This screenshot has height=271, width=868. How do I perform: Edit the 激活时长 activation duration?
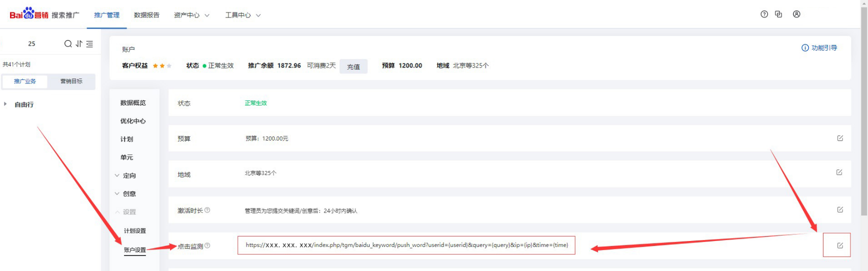tap(840, 210)
